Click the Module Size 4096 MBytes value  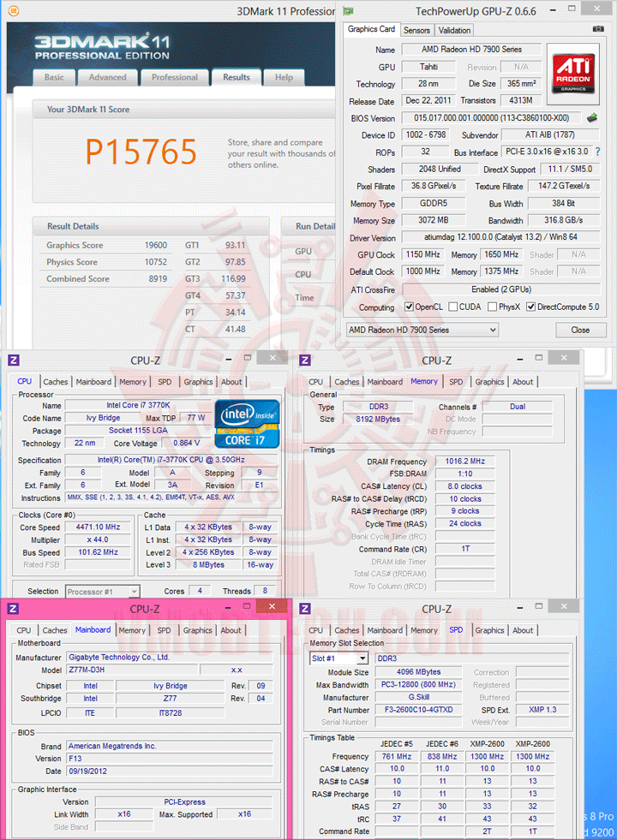(419, 672)
